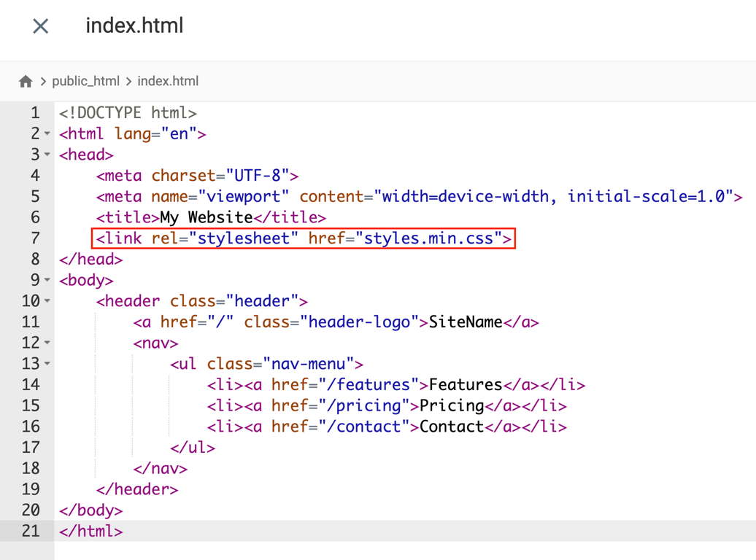
Task: Select the index.html title at the top
Action: point(134,26)
